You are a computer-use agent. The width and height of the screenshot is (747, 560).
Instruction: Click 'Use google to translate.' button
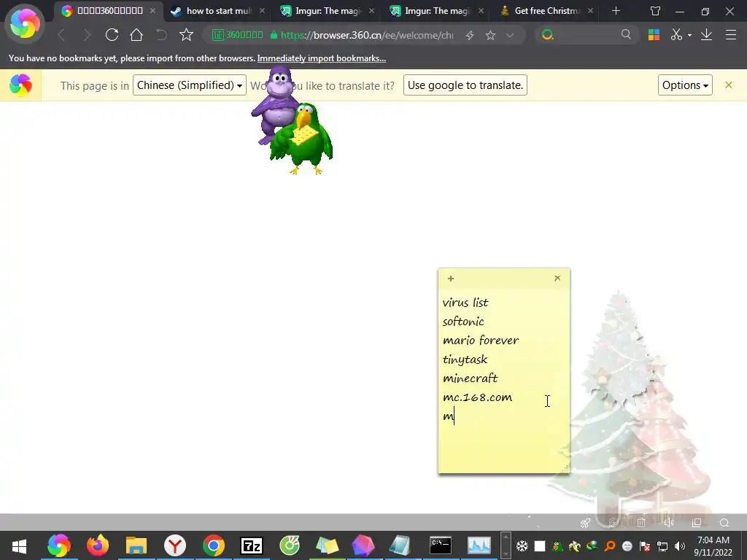[x=465, y=85]
